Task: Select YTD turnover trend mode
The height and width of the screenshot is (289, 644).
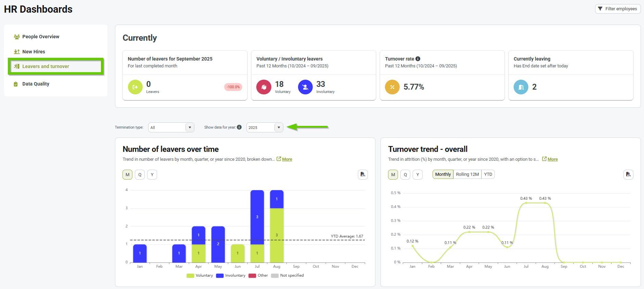Action: click(x=488, y=174)
